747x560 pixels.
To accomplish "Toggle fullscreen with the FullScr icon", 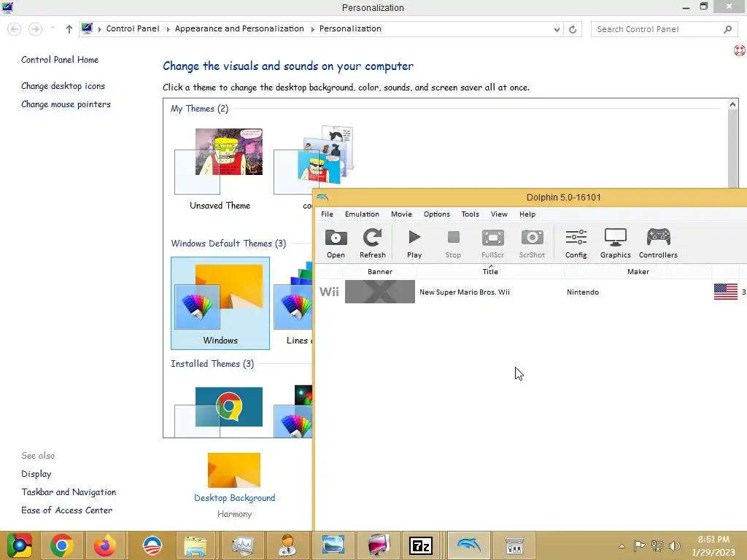I will click(x=492, y=244).
